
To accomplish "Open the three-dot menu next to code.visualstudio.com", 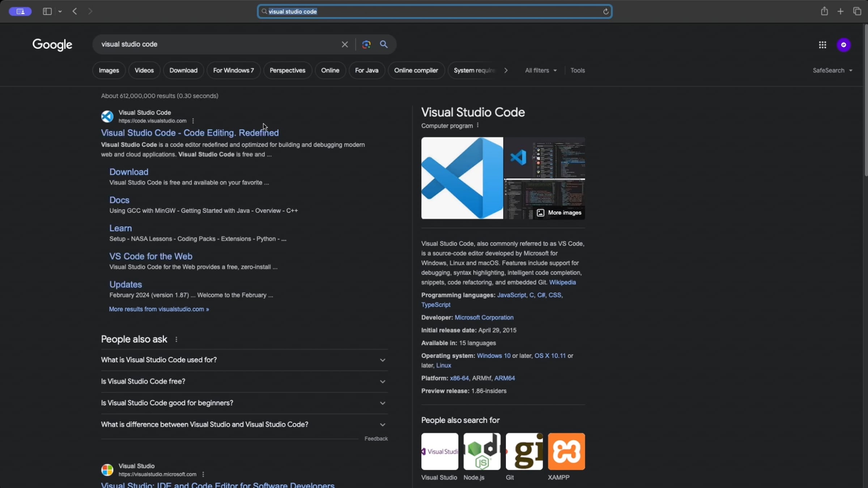I will [x=193, y=121].
